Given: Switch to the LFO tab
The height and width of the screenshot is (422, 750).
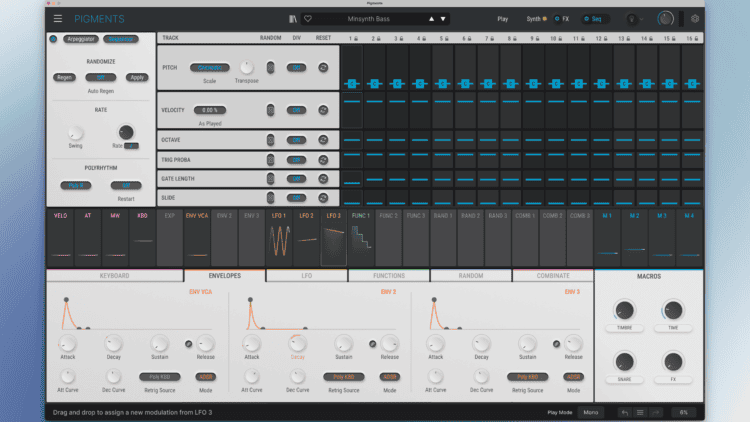Looking at the screenshot, I should tap(307, 276).
